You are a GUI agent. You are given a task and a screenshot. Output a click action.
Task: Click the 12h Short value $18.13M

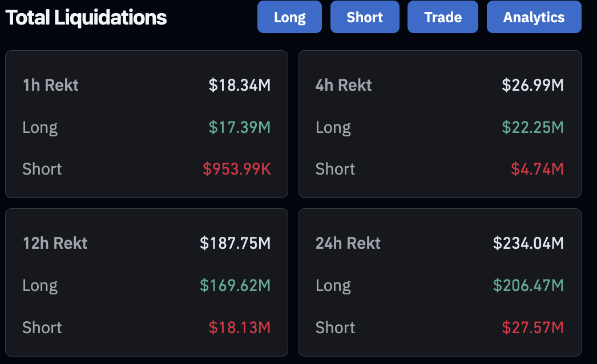coord(240,327)
